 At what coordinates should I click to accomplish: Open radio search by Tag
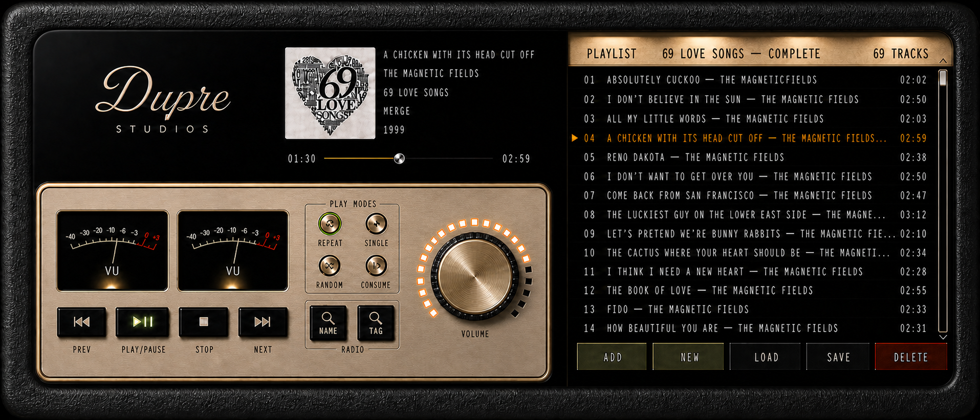[x=376, y=323]
